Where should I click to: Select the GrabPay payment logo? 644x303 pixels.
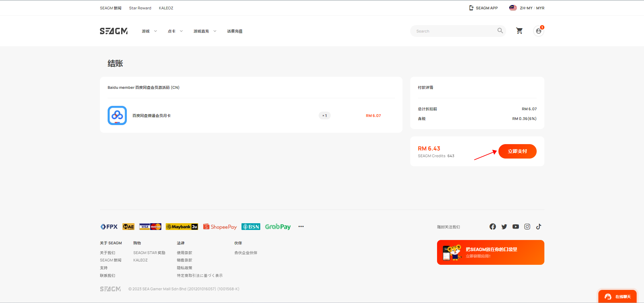pyautogui.click(x=278, y=227)
